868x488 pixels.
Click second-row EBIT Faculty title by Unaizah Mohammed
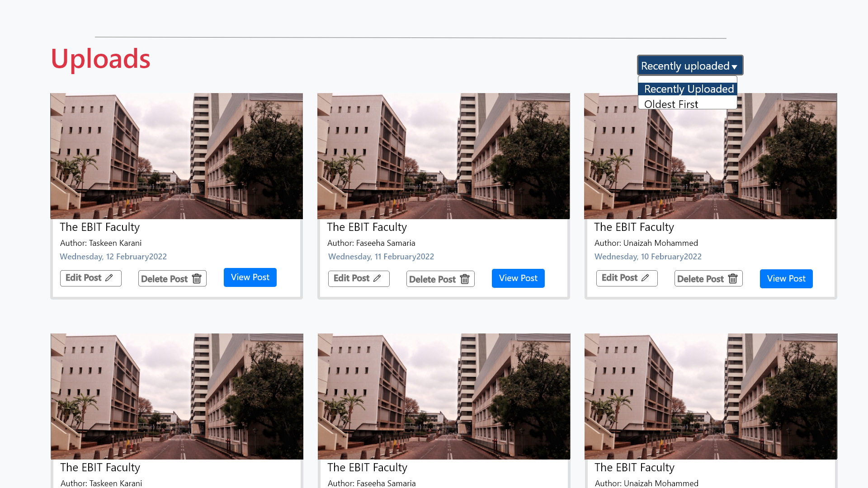coord(635,468)
